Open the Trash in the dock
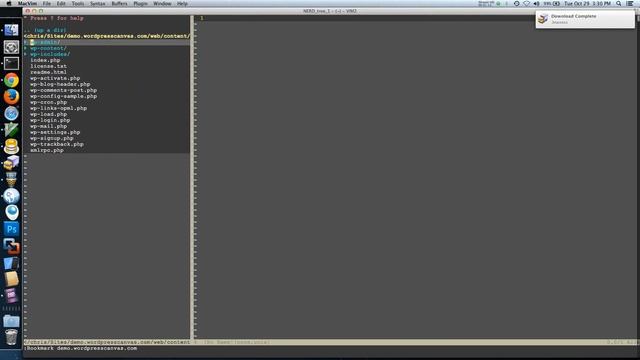The image size is (640, 360). [x=11, y=338]
